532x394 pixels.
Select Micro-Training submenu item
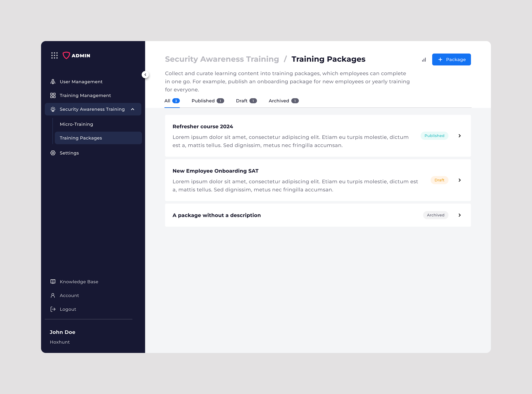coord(98,124)
